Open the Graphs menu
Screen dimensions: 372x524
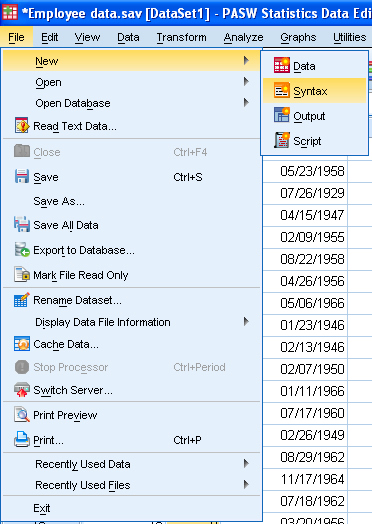coord(298,37)
